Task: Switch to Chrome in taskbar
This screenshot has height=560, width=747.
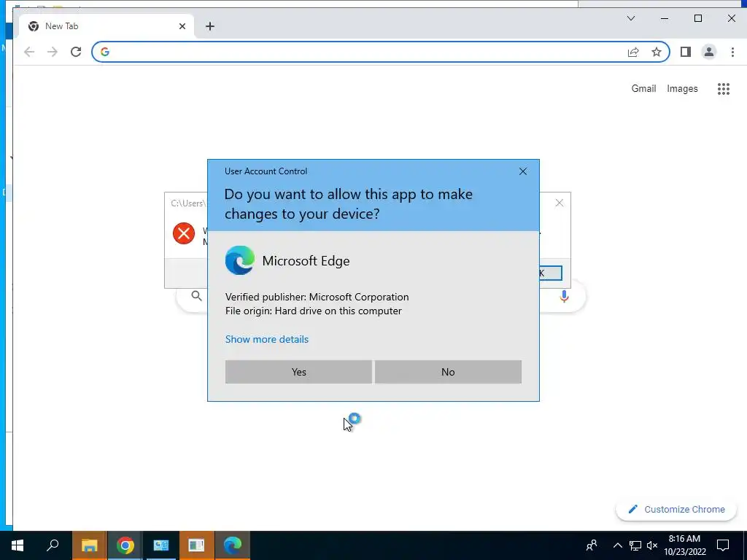Action: coord(125,545)
